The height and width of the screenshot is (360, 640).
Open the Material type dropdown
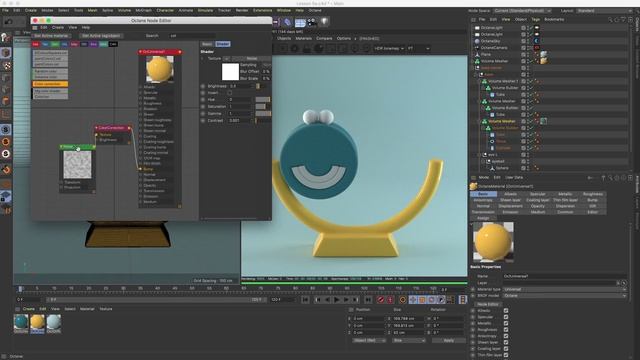pyautogui.click(x=564, y=289)
